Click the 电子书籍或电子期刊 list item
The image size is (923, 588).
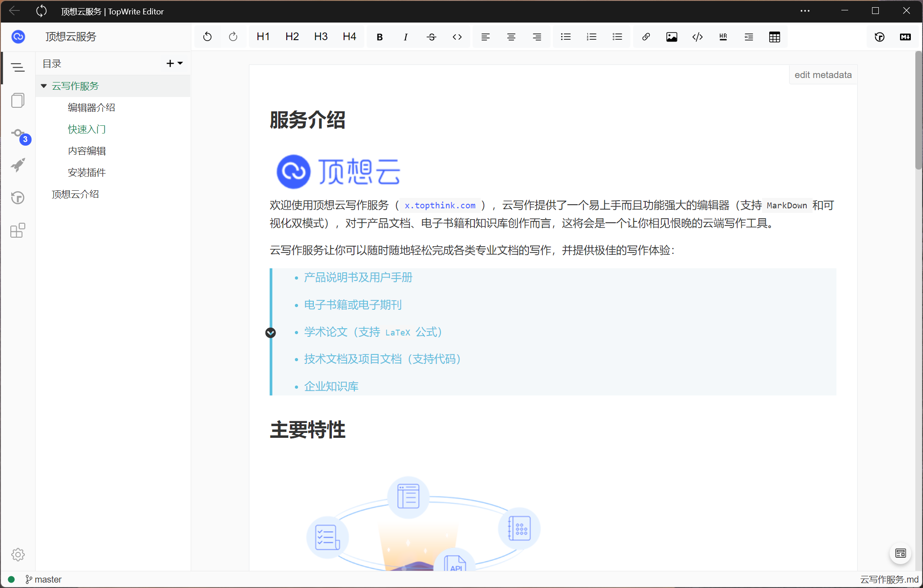click(353, 305)
